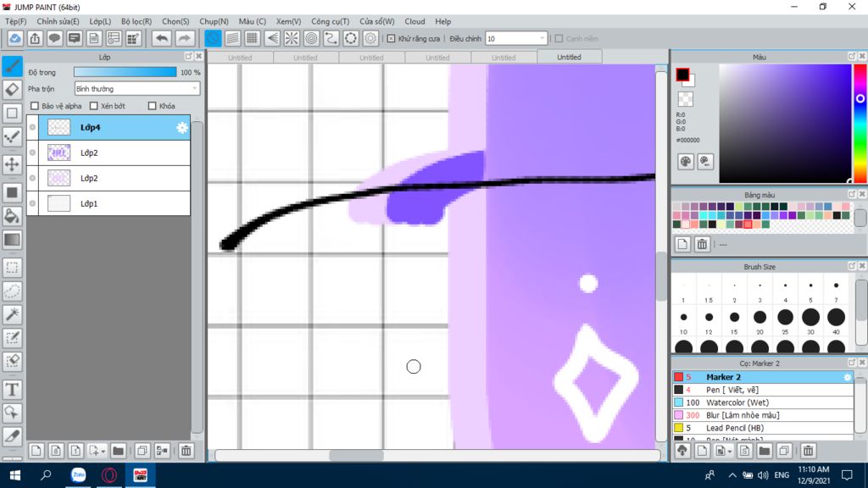Switch to the last Untitled tab

click(569, 57)
